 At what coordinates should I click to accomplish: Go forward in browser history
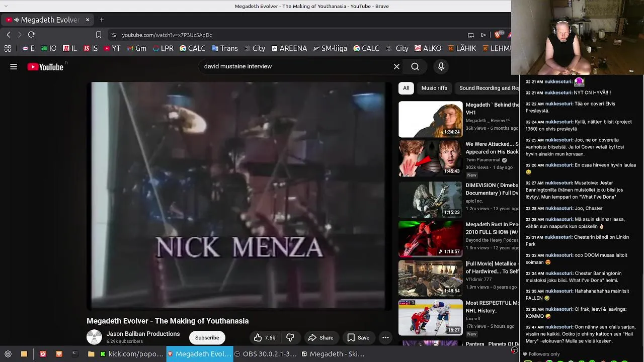[x=20, y=35]
